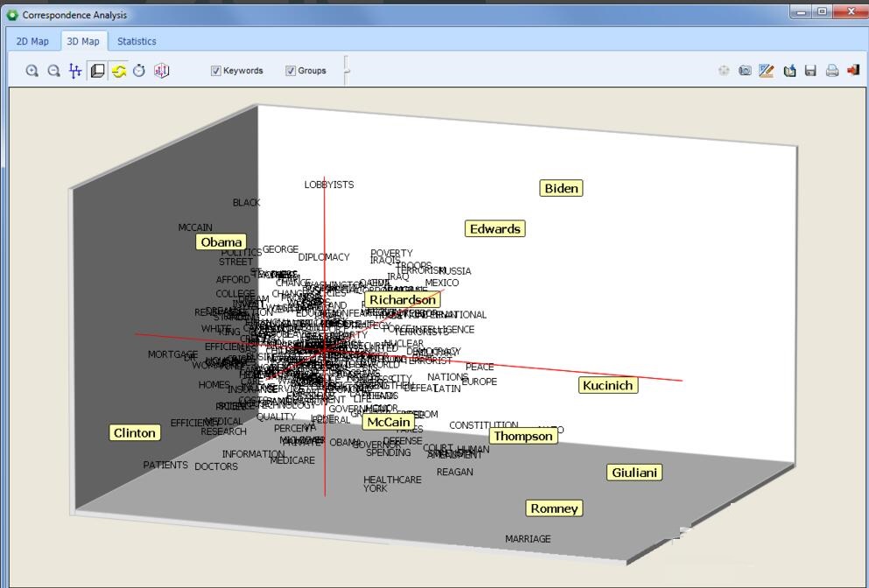Viewport: 869px width, 588px height.
Task: Click the grayed-out circular icon in right toolbar
Action: [724, 70]
